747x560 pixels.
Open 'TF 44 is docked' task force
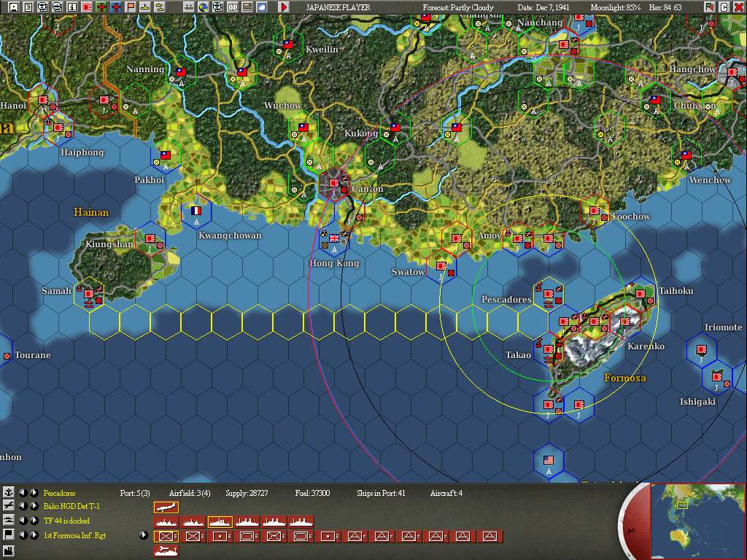point(66,521)
